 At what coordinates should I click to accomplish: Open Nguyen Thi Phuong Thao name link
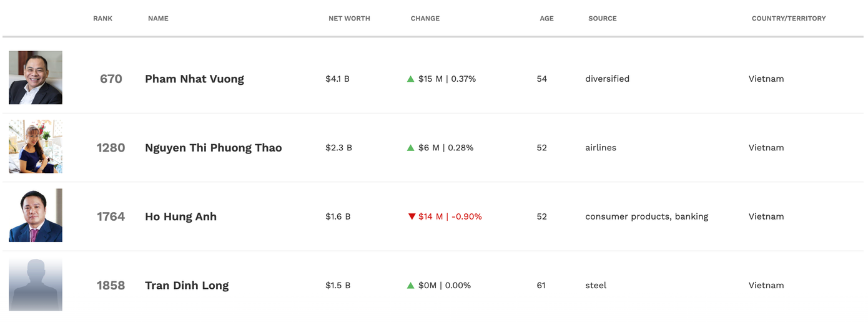(x=213, y=148)
